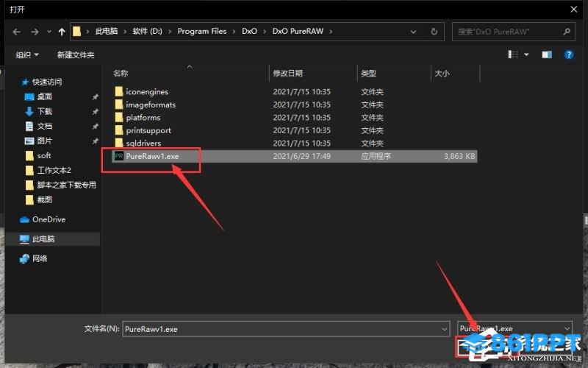This screenshot has width=588, height=368.
Task: Close the 打开 dialog
Action: (x=574, y=9)
